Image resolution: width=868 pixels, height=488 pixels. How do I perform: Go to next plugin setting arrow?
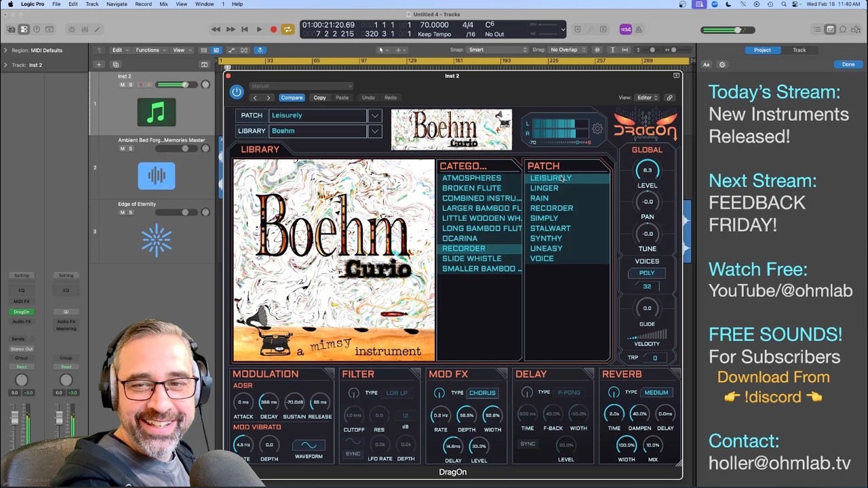pyautogui.click(x=269, y=98)
